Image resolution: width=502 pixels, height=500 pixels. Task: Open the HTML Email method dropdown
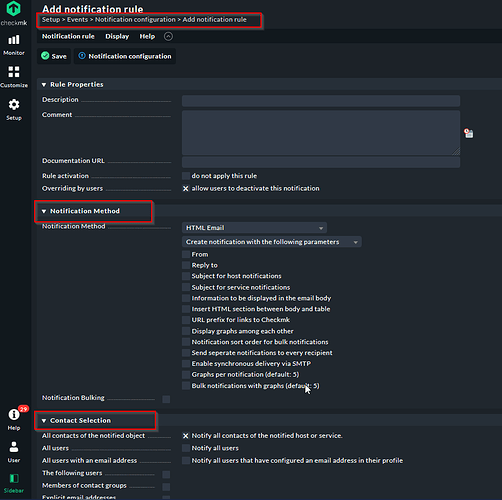pos(254,228)
